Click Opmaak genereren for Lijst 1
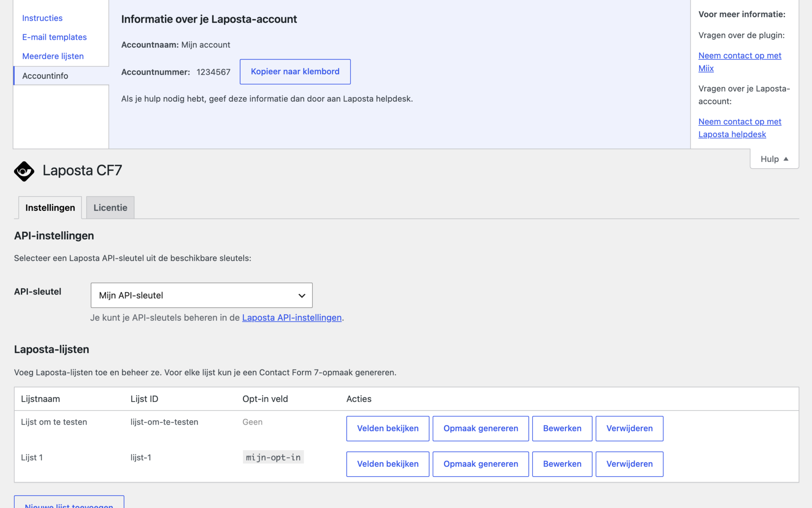The height and width of the screenshot is (508, 812). (x=481, y=464)
